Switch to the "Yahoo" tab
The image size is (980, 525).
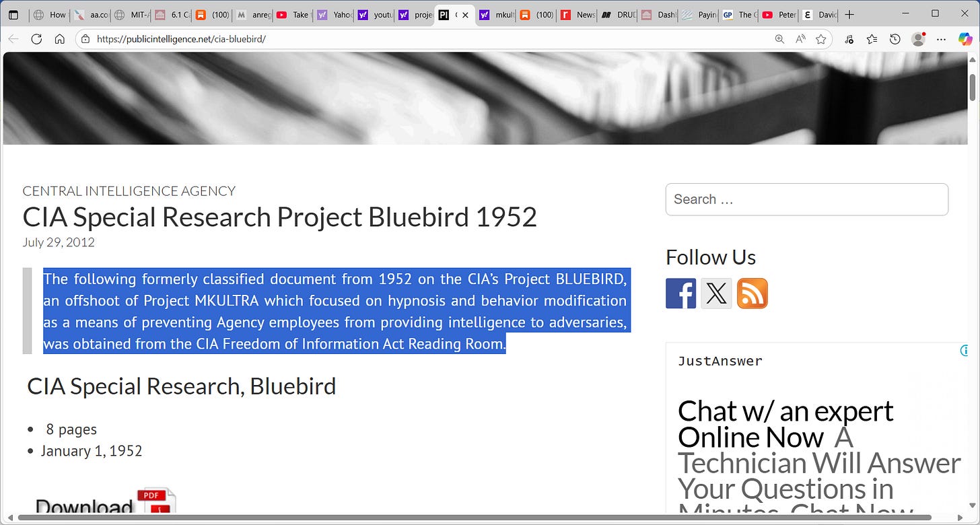pos(333,14)
